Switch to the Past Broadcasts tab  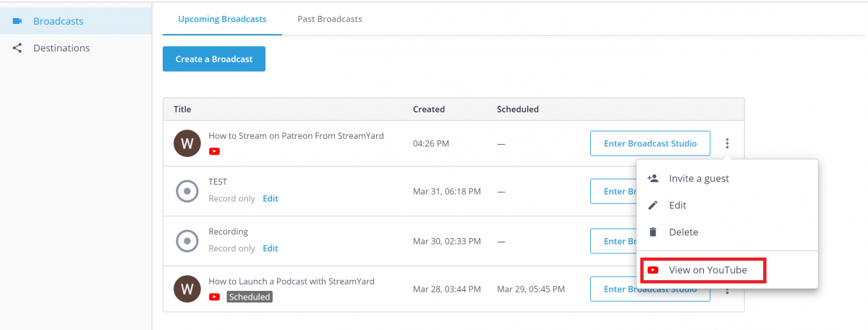click(x=330, y=19)
